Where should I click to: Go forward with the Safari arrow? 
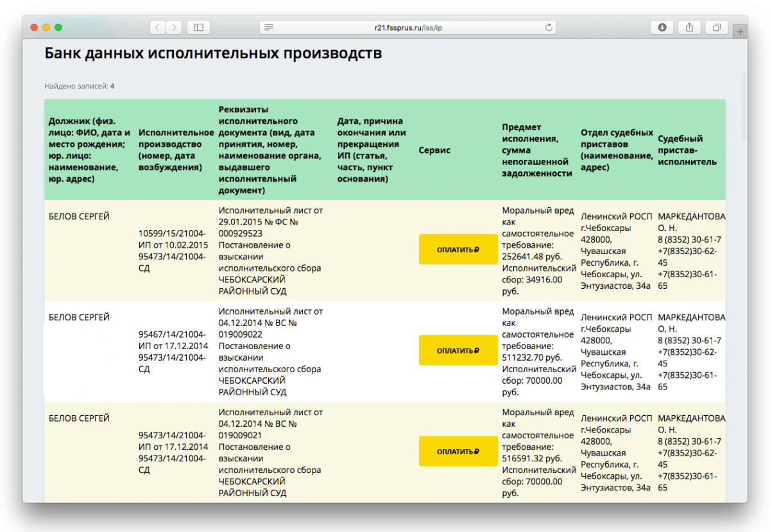173,28
